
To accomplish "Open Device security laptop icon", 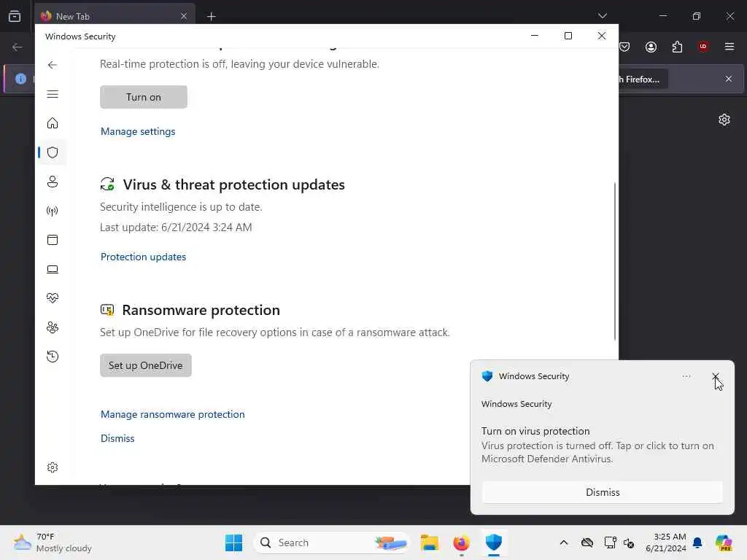I will 53,270.
